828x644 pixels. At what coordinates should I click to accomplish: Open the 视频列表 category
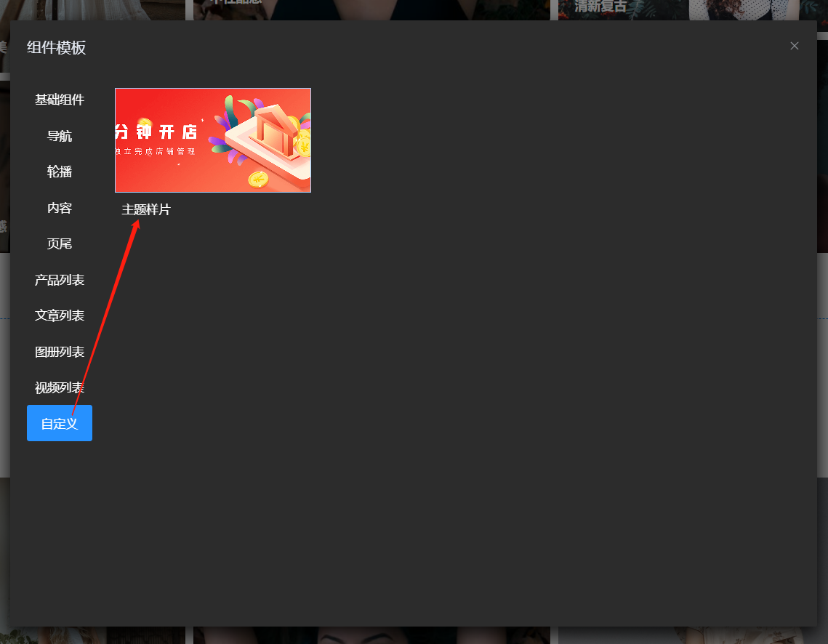pos(59,387)
